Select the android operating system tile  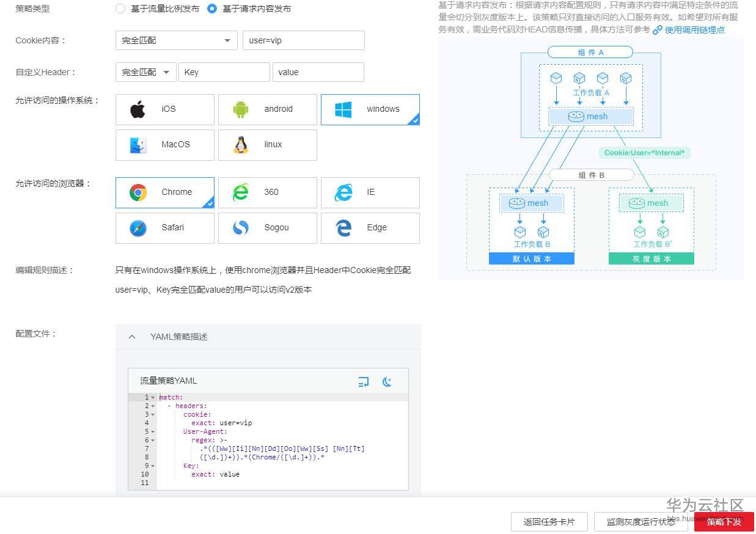pos(268,109)
